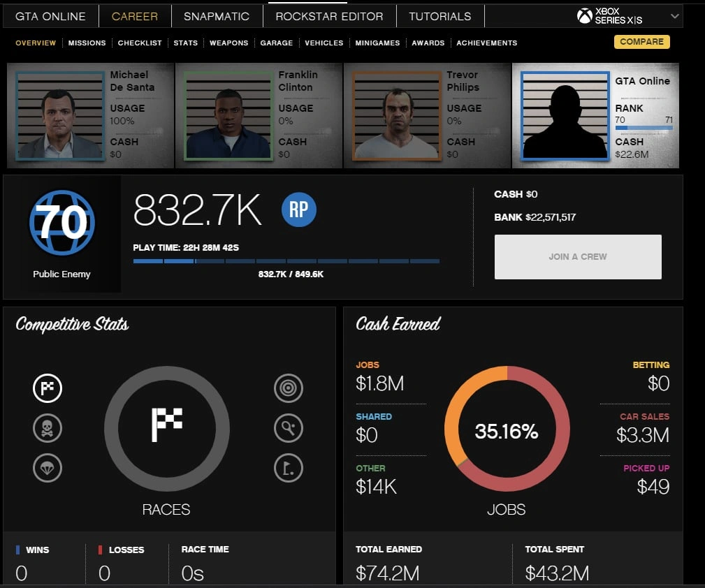Click the large Races flag circle

[167, 428]
